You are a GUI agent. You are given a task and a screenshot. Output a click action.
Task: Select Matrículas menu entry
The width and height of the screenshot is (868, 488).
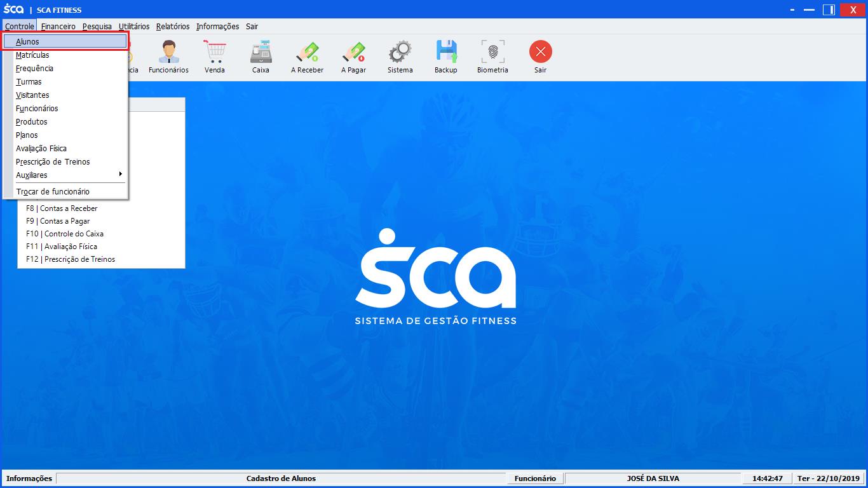pyautogui.click(x=65, y=55)
